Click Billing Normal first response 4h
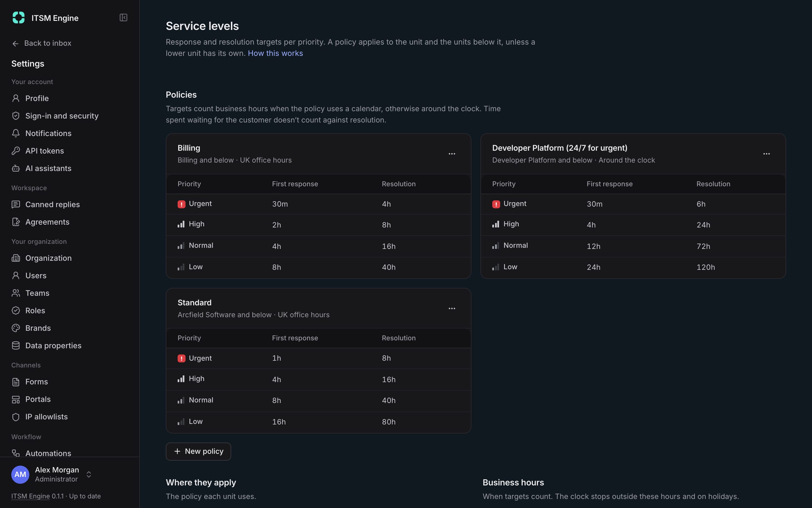Screen dimensions: 812x508 pos(277,246)
